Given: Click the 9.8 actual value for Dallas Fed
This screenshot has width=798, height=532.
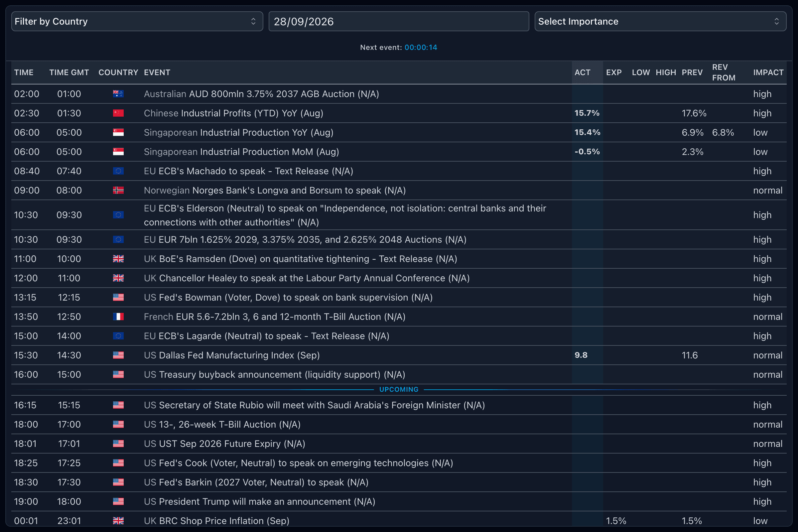Looking at the screenshot, I should coord(581,355).
